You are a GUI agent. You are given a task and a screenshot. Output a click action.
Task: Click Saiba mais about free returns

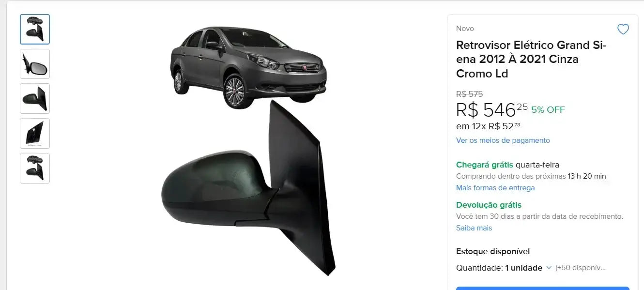[x=474, y=228]
